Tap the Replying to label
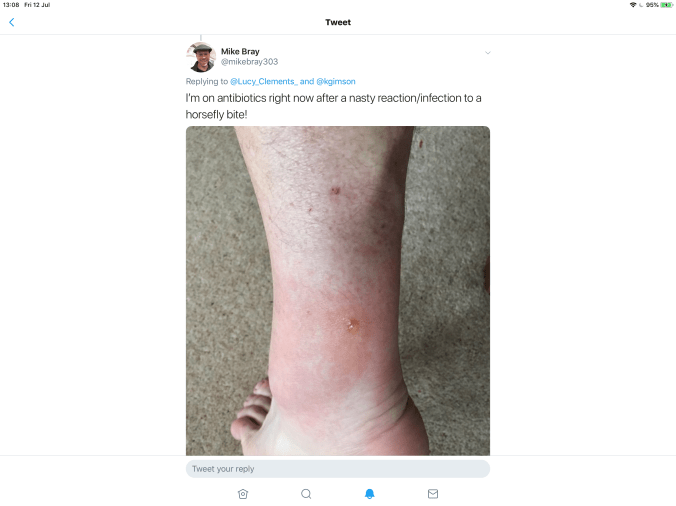Screen dimensions: 676x506 207,81
